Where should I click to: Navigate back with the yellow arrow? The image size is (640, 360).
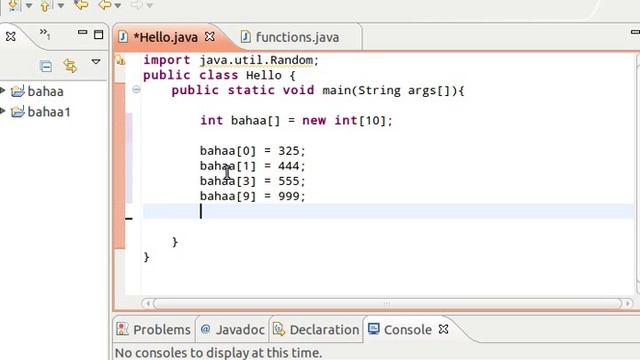tap(105, 5)
